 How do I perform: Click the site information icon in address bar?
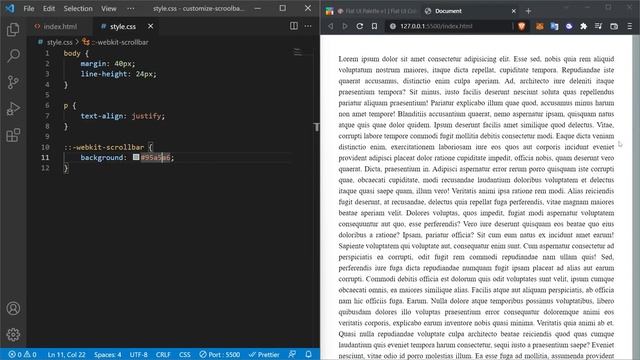(393, 26)
